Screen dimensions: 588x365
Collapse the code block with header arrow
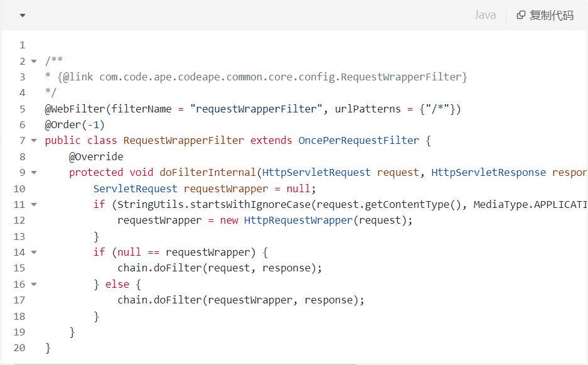pyautogui.click(x=23, y=16)
